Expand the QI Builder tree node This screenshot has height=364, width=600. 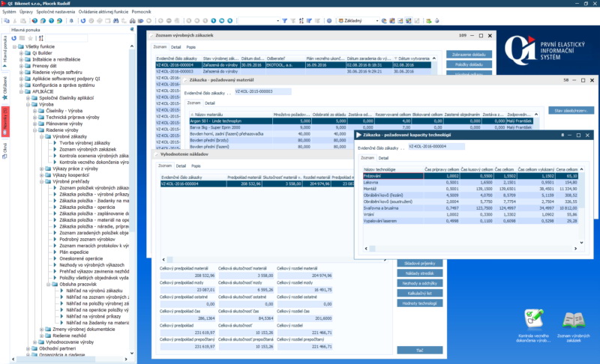tap(22, 53)
